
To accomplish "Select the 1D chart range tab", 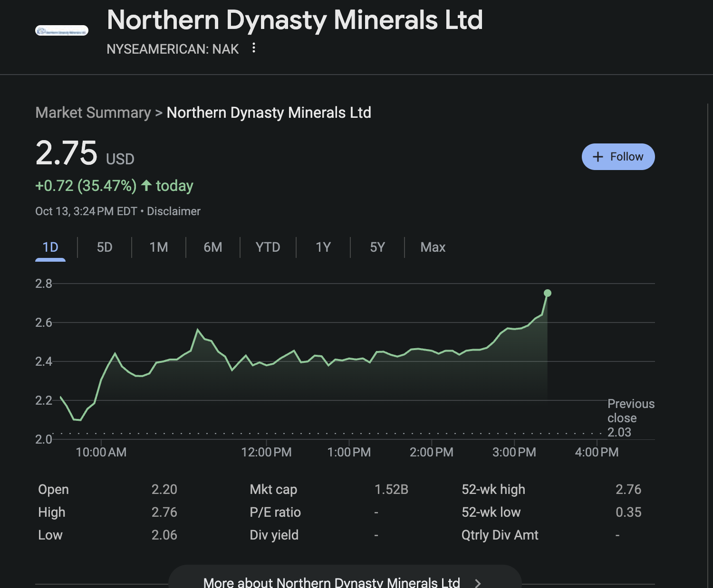I will (x=50, y=247).
